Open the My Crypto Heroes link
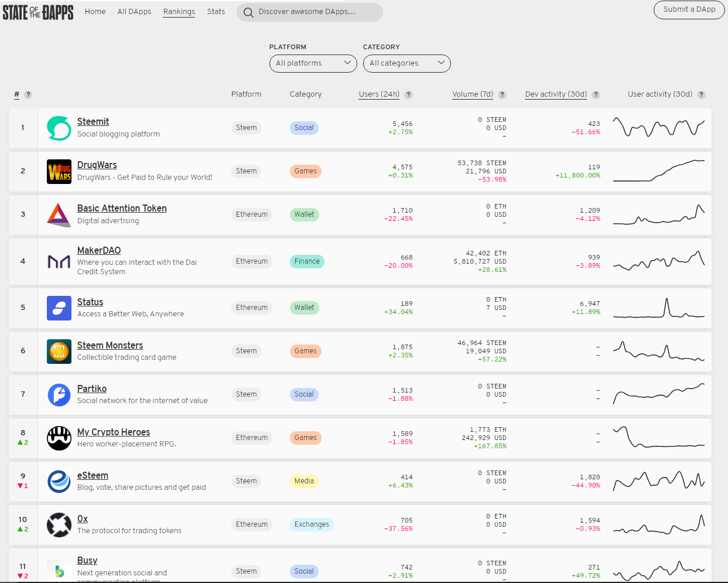This screenshot has width=728, height=583. [114, 432]
